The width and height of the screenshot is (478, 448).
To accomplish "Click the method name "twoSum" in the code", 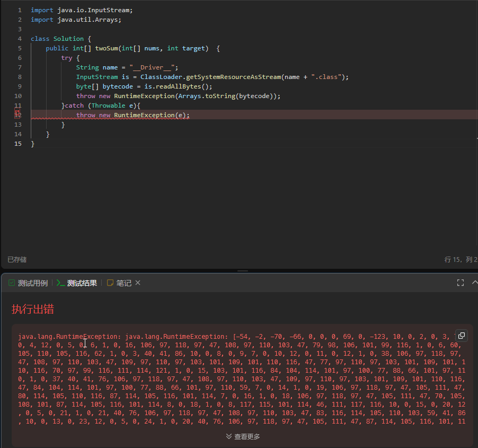I will [107, 48].
